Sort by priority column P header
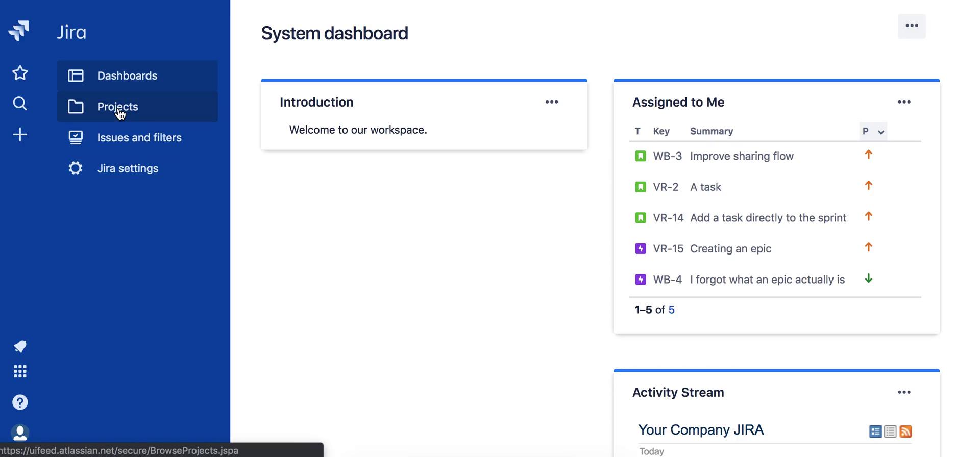 [x=873, y=131]
